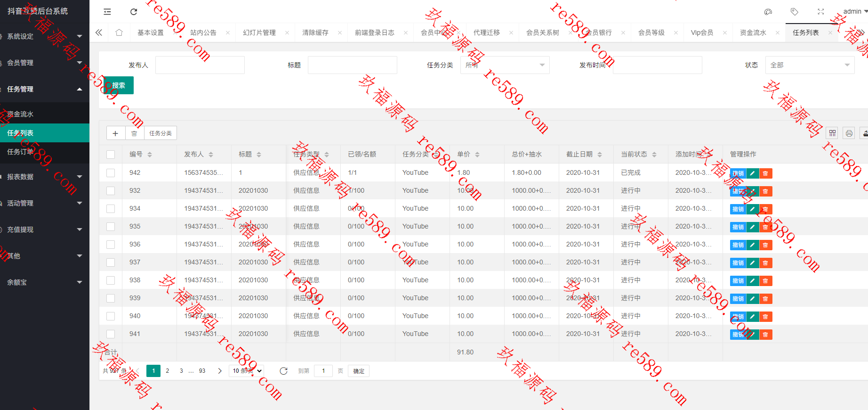Delete task 937 with trash icon
The height and width of the screenshot is (410, 868).
(766, 263)
